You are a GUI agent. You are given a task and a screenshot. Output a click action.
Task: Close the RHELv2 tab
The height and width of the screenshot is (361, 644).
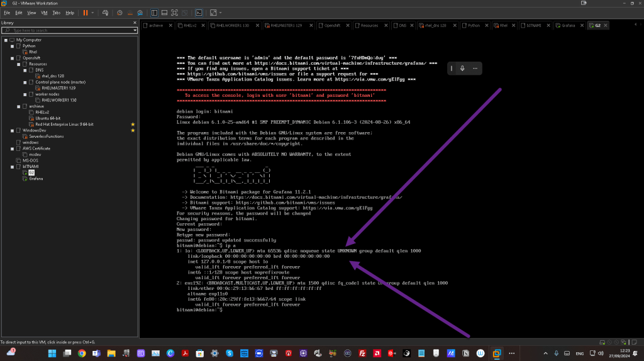coord(203,25)
